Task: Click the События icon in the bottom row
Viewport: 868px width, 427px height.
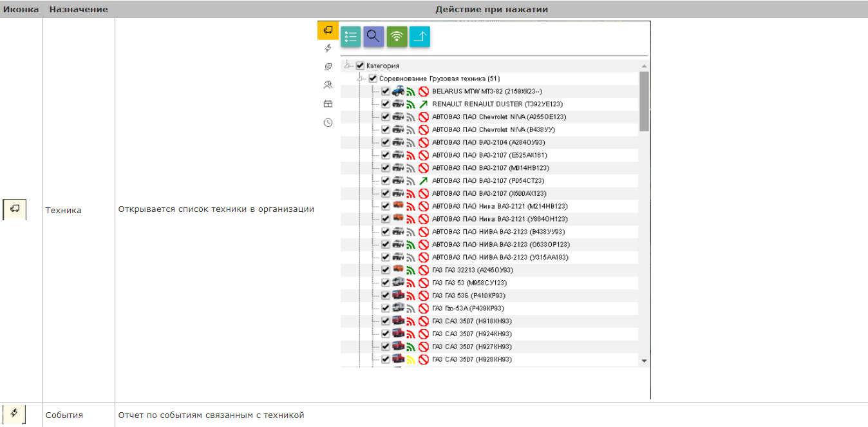Action: click(x=15, y=413)
